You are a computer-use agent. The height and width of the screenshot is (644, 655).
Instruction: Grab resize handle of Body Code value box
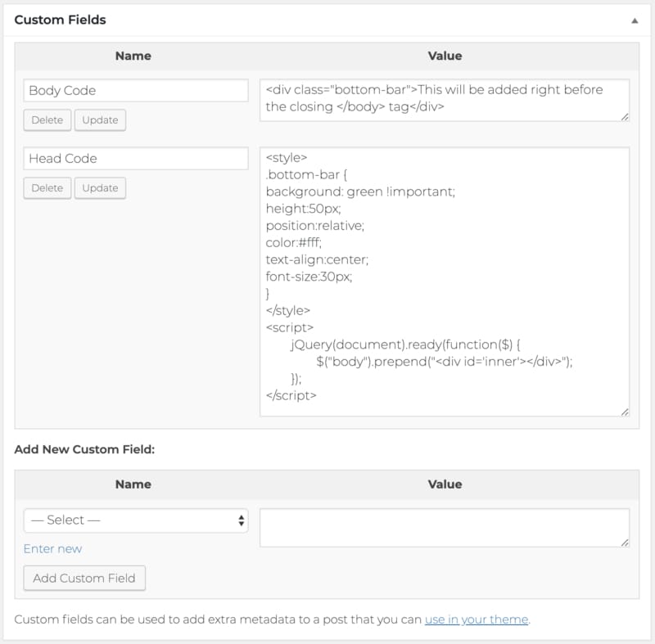[625, 117]
